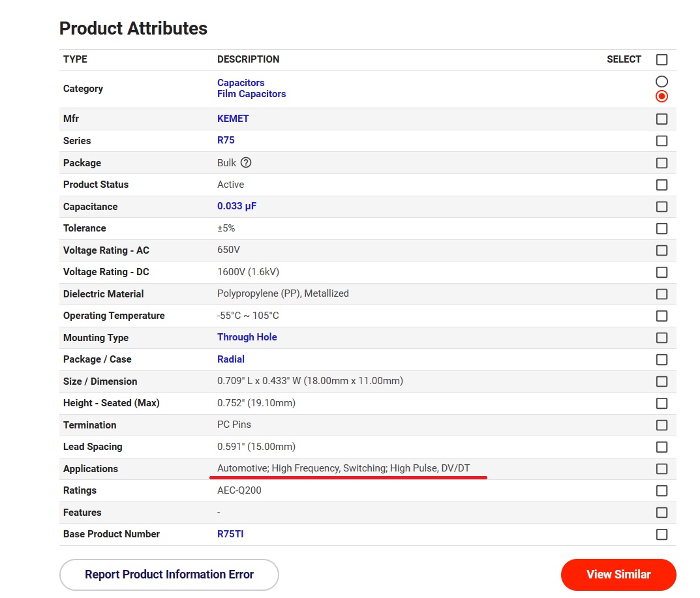Check the Features row checkbox
The width and height of the screenshot is (700, 598).
662,513
